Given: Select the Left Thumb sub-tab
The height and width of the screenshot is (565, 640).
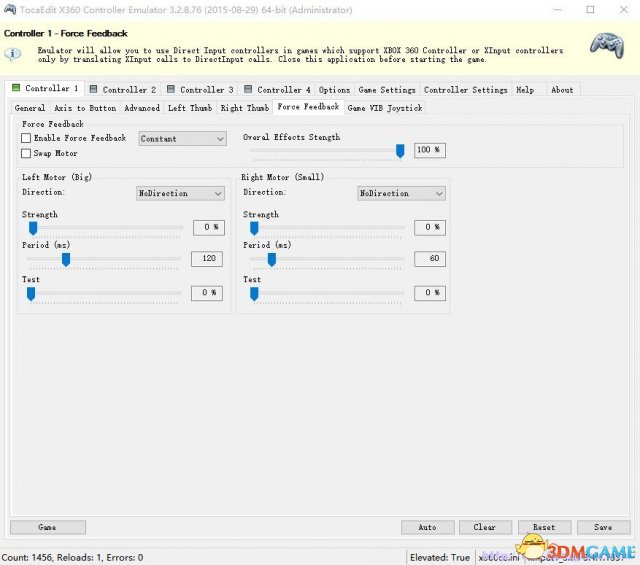Looking at the screenshot, I should click(190, 108).
